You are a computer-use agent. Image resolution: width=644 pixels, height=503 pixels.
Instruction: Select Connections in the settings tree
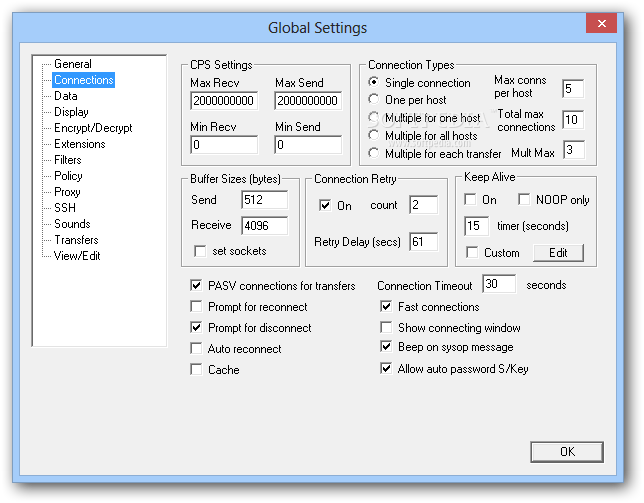84,80
